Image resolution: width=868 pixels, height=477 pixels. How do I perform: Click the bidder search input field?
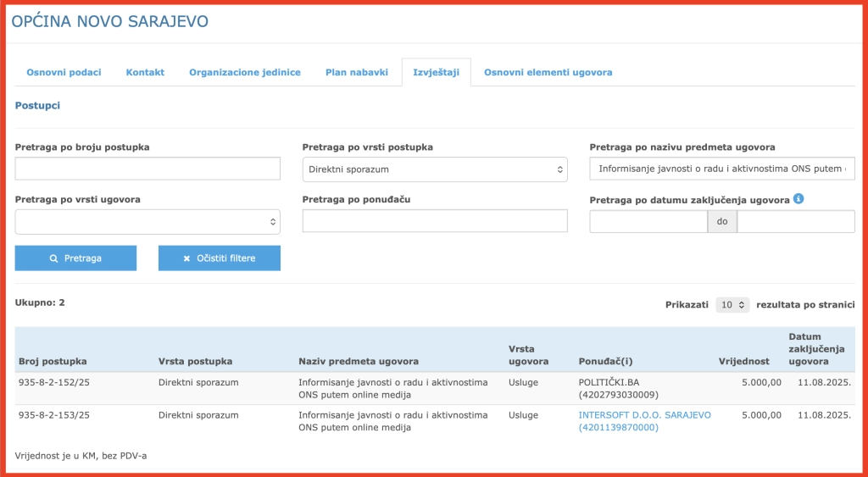434,222
